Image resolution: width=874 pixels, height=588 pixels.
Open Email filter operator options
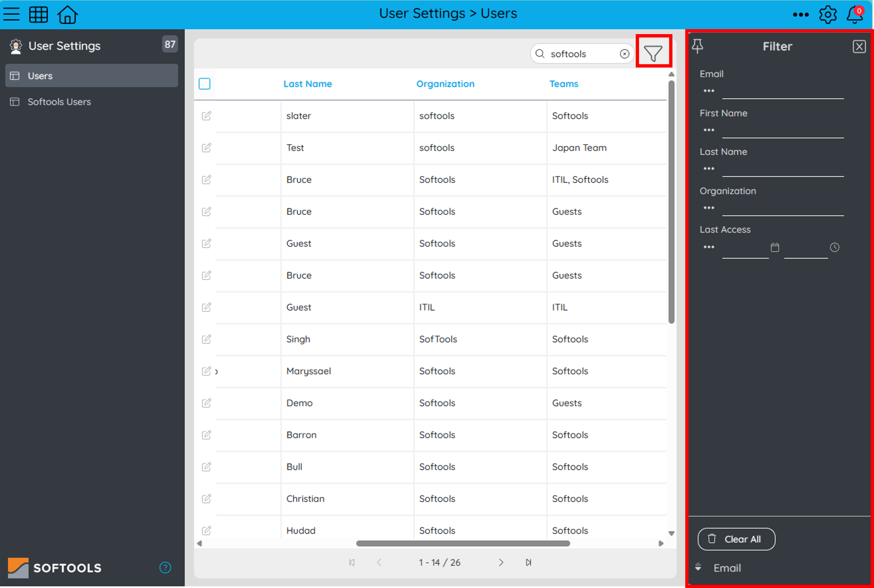click(x=709, y=91)
